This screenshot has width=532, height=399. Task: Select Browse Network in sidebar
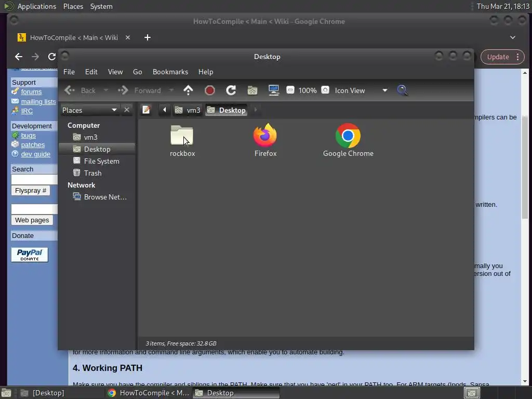(97, 197)
